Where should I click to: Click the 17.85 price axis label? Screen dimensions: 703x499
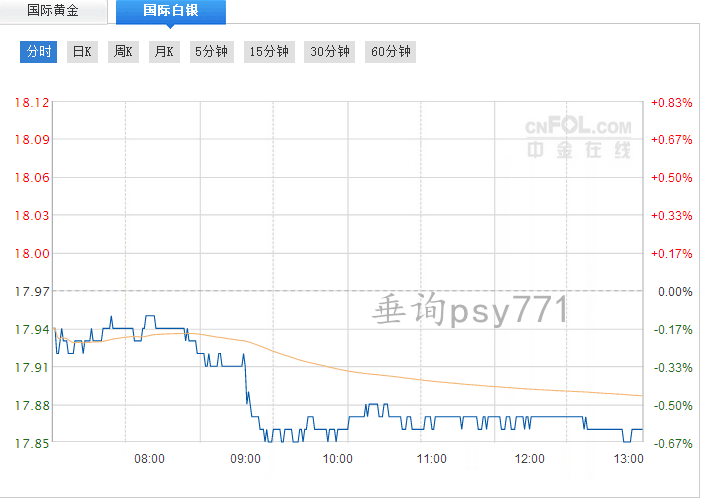pyautogui.click(x=32, y=444)
